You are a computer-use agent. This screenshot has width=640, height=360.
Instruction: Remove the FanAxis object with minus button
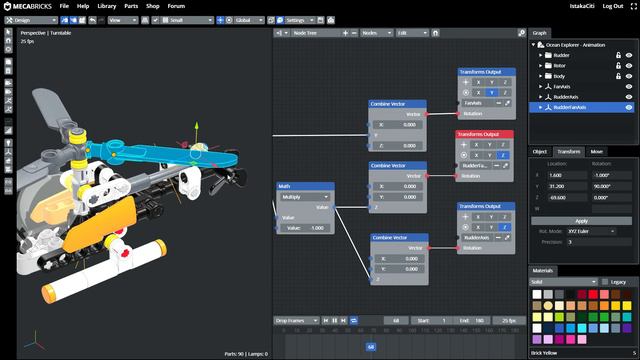pos(498,103)
